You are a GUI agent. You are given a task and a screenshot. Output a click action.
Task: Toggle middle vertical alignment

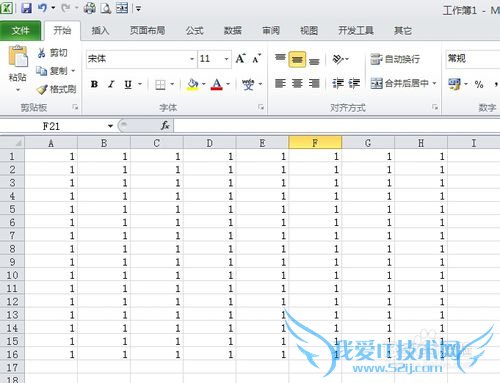pyautogui.click(x=297, y=59)
